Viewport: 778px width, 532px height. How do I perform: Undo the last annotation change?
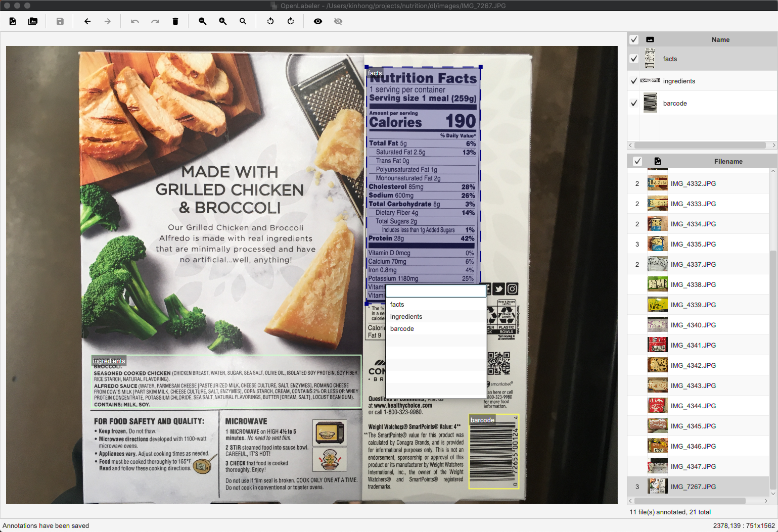[135, 21]
